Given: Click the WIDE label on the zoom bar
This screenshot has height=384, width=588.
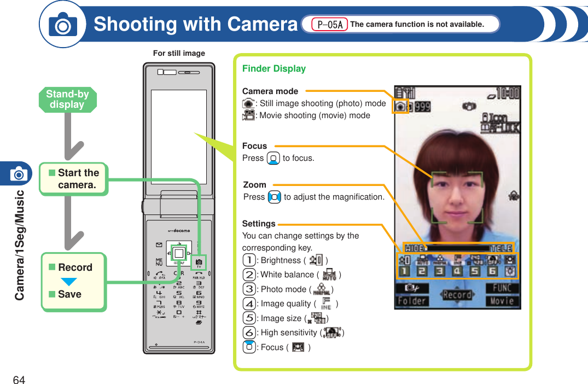Looking at the screenshot, I should click(415, 248).
